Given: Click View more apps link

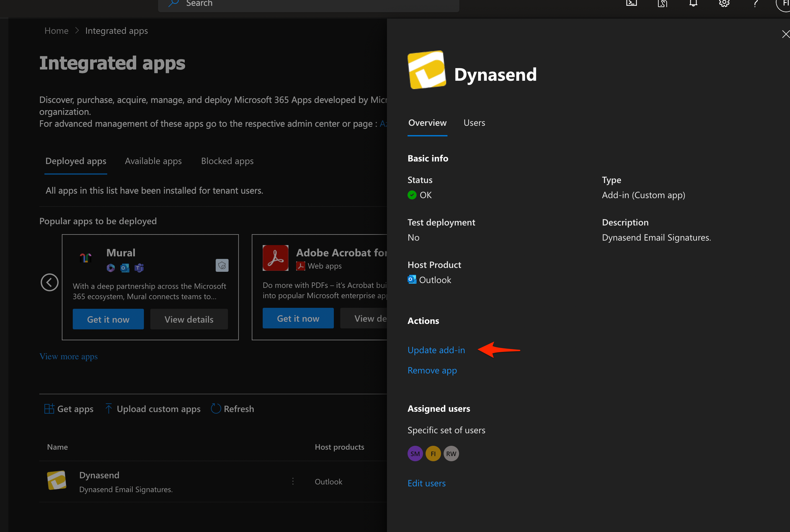Looking at the screenshot, I should [69, 356].
